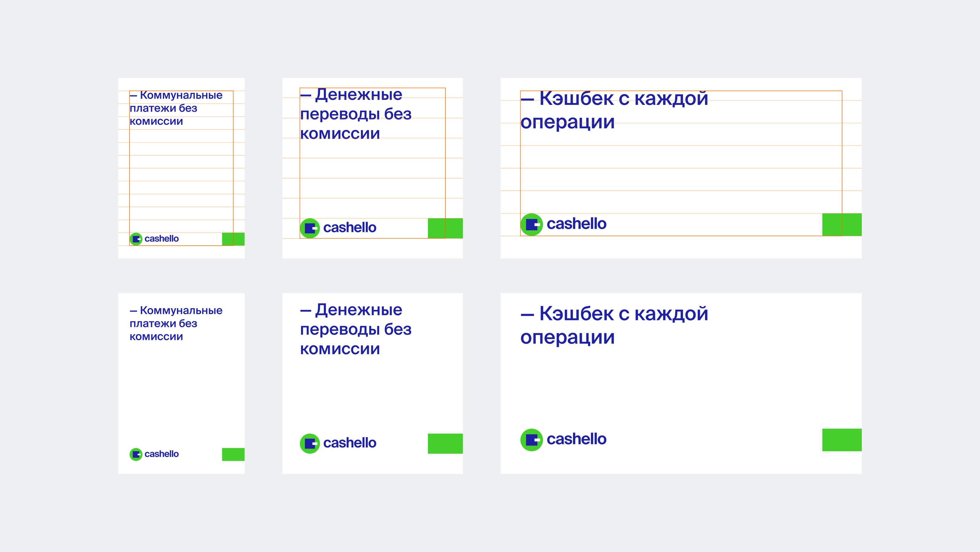
Task: Click green rectangle in bottom-middle banner
Action: pyautogui.click(x=445, y=444)
